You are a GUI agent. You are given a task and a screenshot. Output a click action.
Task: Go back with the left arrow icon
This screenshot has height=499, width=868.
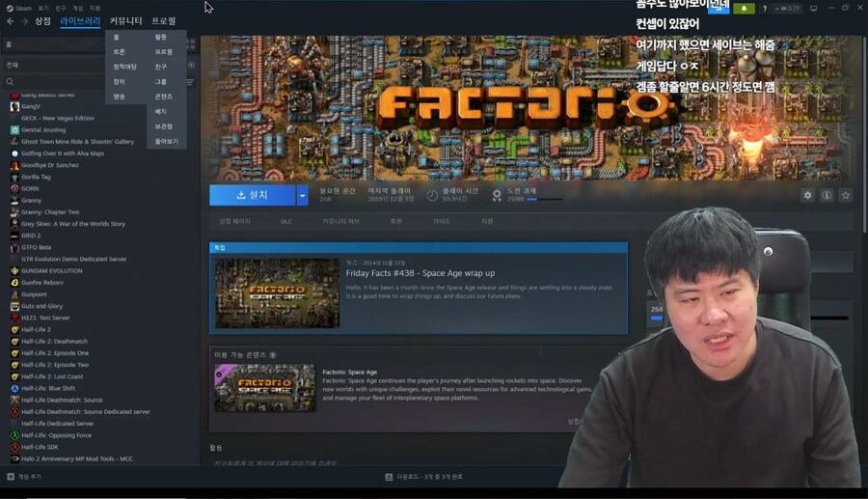coord(11,21)
